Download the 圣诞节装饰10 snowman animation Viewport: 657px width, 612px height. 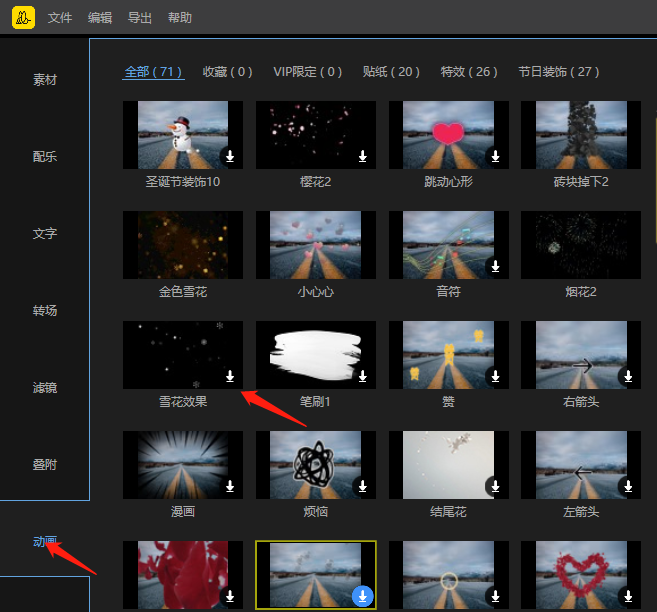(230, 156)
